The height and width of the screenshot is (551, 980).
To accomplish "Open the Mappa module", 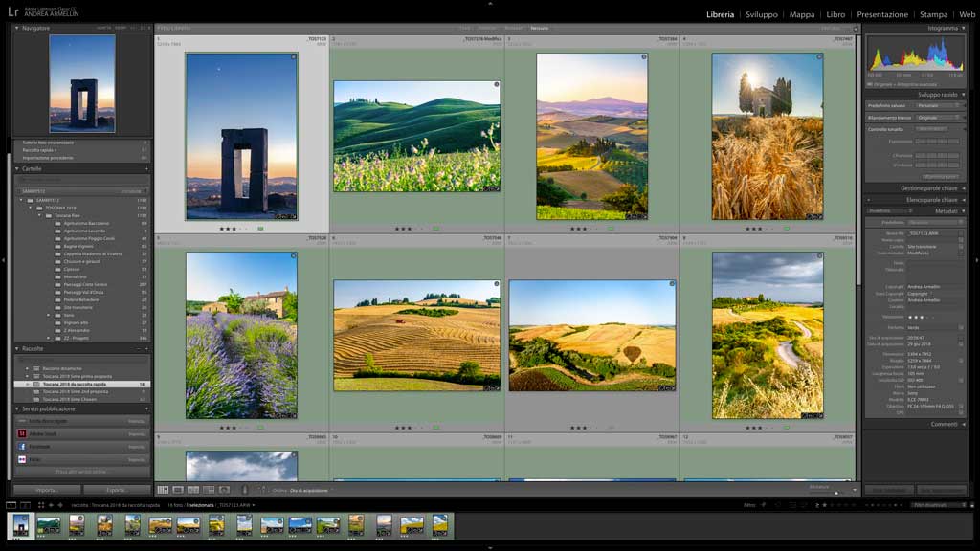I will tap(801, 14).
